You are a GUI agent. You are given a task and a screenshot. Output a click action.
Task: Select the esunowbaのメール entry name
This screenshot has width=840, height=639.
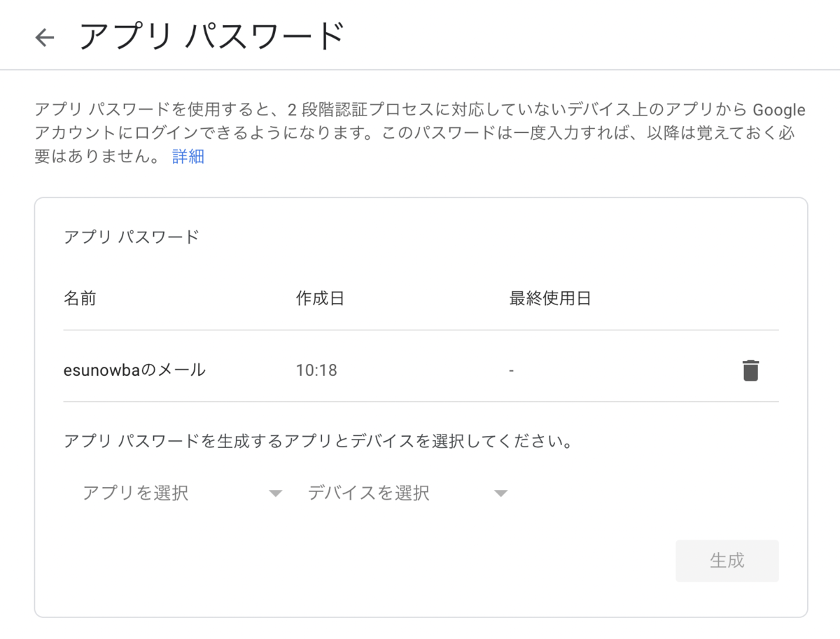point(134,370)
